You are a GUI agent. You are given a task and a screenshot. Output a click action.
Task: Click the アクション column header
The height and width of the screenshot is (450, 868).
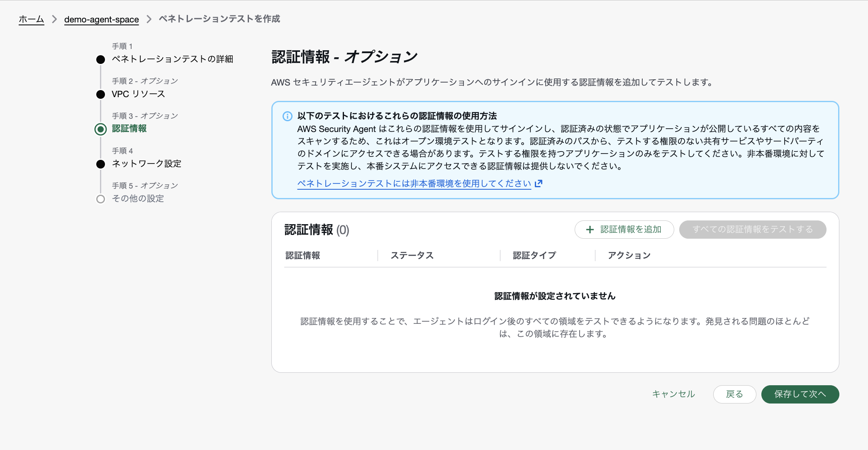pos(629,255)
